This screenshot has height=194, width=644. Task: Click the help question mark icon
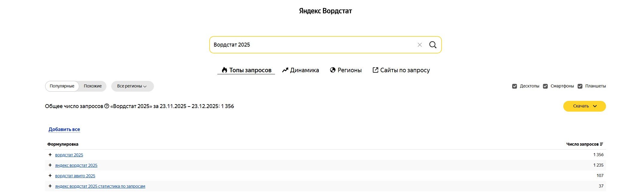click(x=107, y=106)
